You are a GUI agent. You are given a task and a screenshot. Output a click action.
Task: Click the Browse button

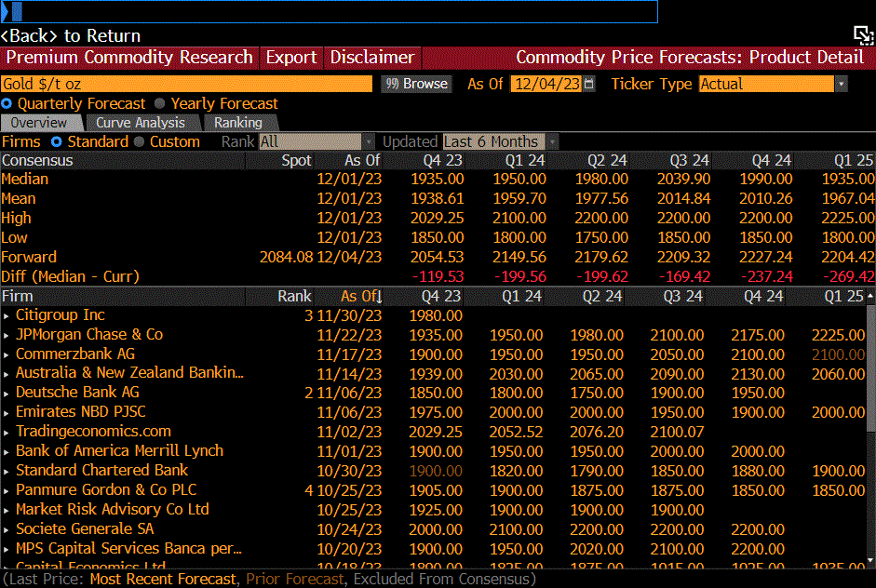click(417, 84)
